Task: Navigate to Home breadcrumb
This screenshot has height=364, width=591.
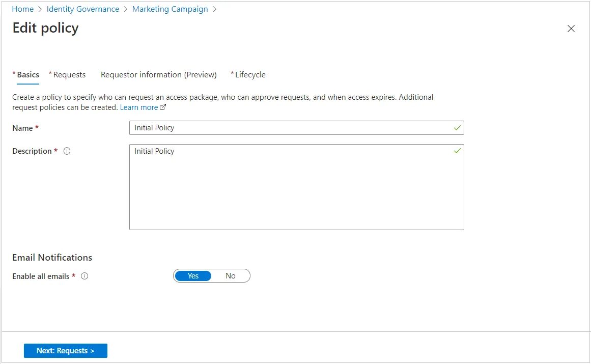Action: coord(22,9)
